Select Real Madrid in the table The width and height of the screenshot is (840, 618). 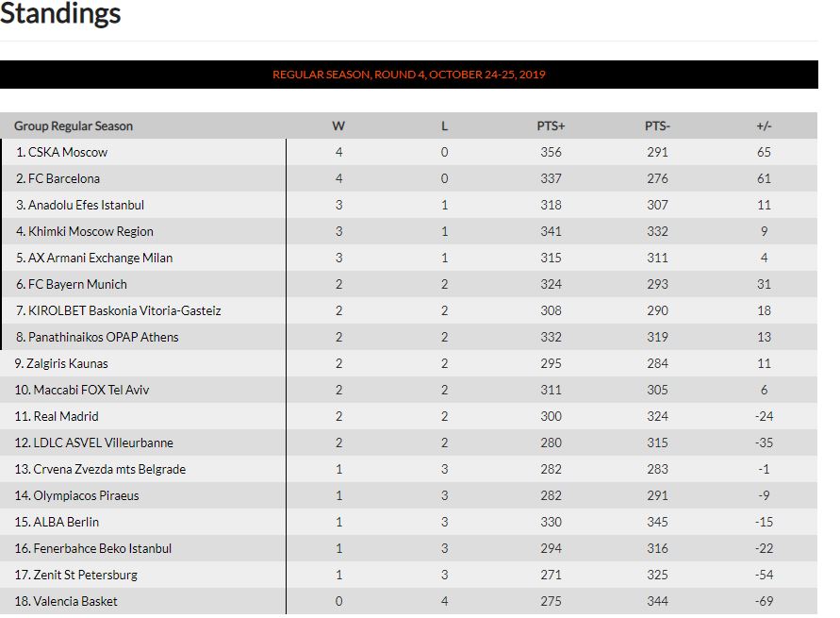[x=66, y=416]
